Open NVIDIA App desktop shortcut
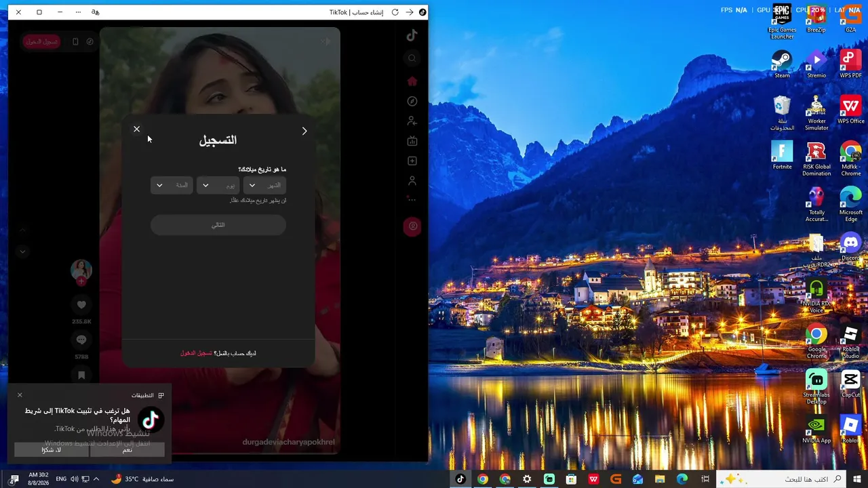 click(x=816, y=430)
